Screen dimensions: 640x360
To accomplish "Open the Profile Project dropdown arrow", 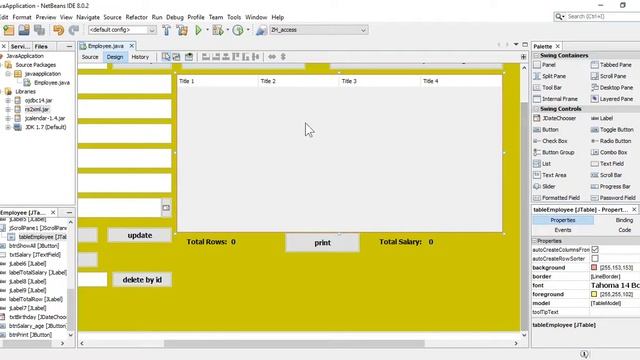I will pyautogui.click(x=248, y=30).
